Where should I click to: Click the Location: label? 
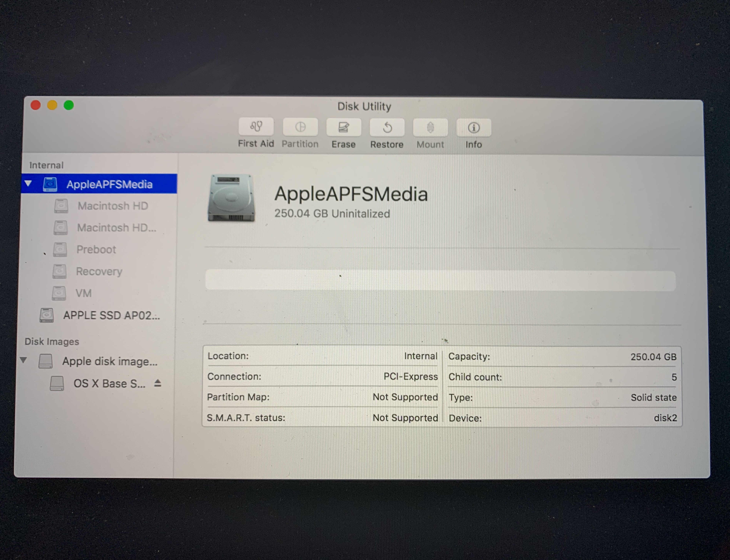(228, 356)
